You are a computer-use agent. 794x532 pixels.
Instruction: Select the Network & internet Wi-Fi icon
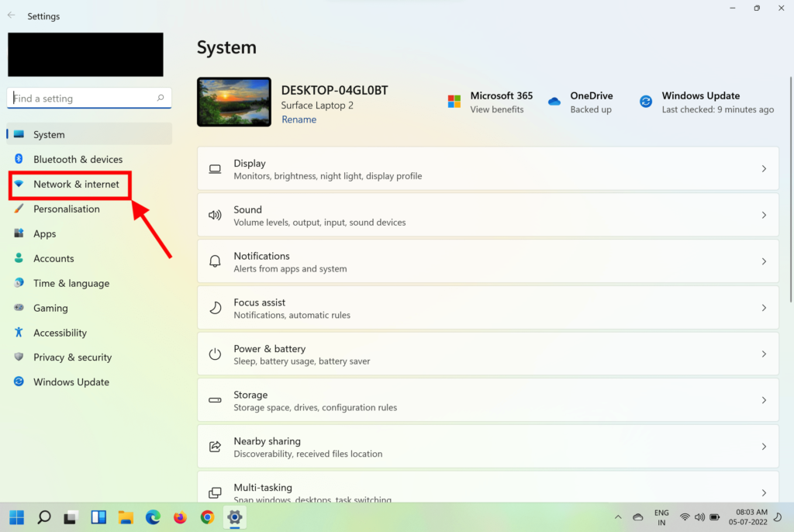tap(19, 184)
